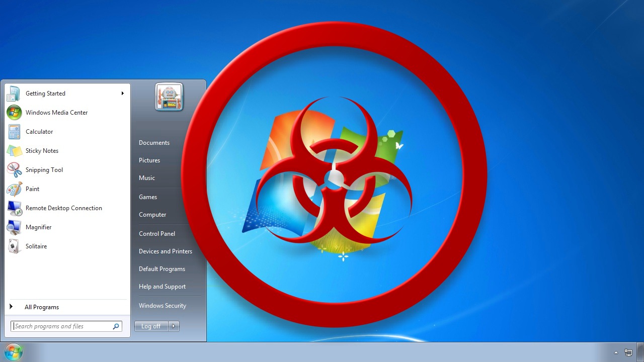Launch the Magnifier icon
Screen dimensions: 644x362
pos(14,227)
